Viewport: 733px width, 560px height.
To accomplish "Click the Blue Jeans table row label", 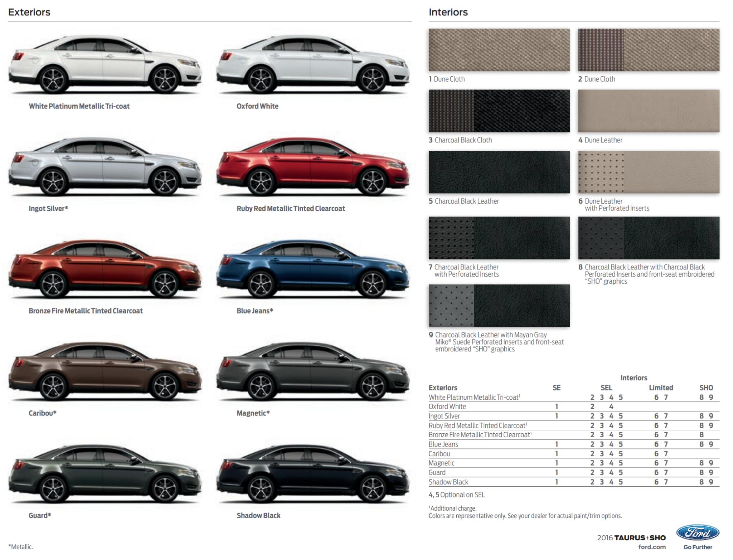I will pyautogui.click(x=443, y=444).
